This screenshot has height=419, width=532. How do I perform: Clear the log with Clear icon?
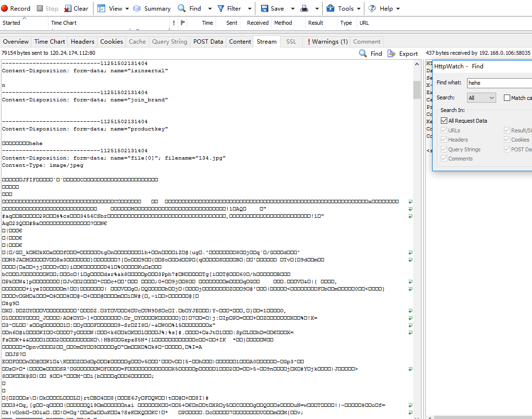coord(68,8)
